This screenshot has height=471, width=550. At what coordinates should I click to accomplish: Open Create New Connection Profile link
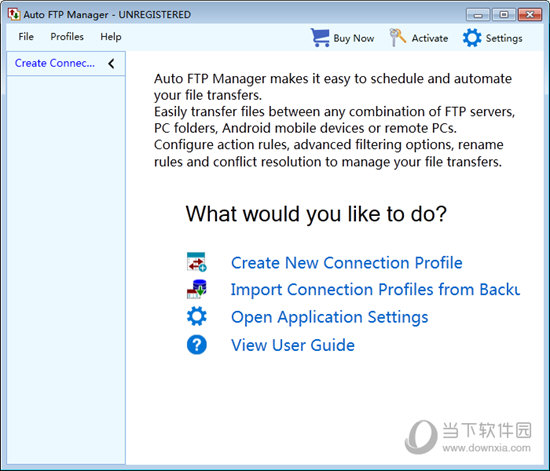(347, 263)
